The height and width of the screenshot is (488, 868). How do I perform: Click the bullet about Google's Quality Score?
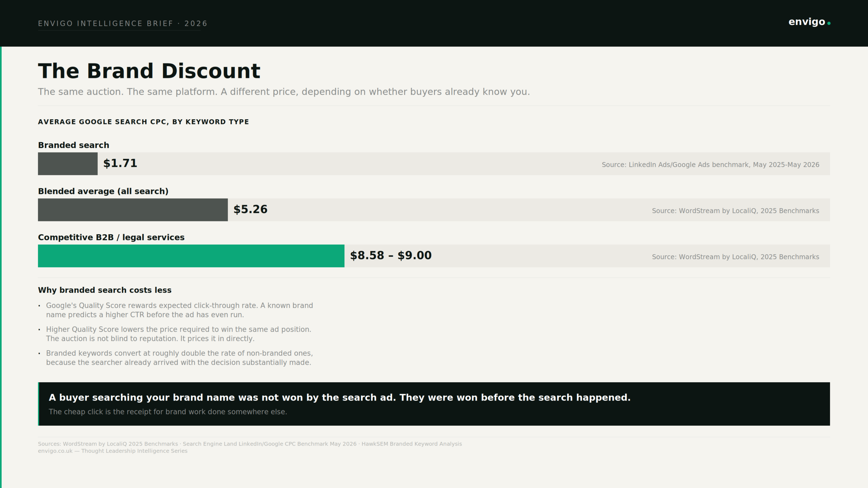click(179, 310)
